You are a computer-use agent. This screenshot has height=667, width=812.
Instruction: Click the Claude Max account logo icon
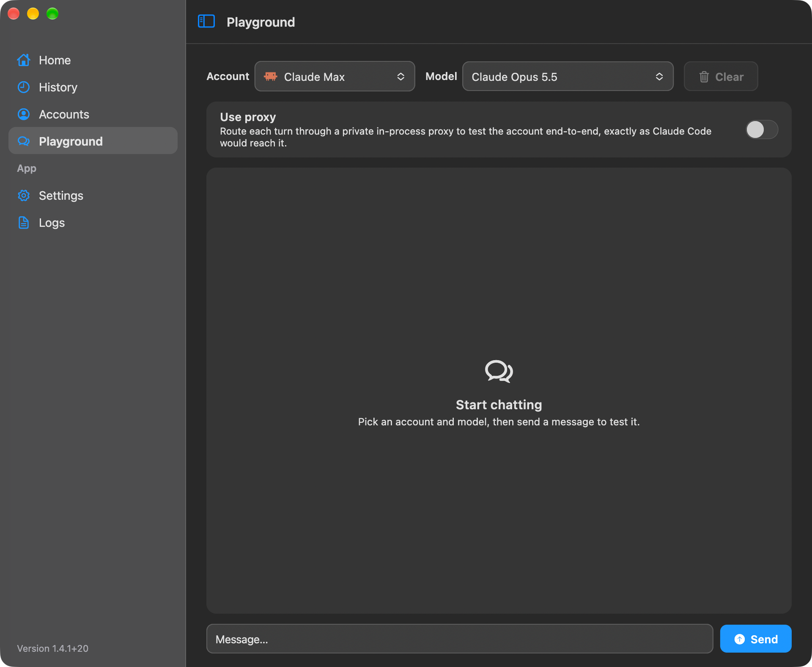(x=271, y=77)
